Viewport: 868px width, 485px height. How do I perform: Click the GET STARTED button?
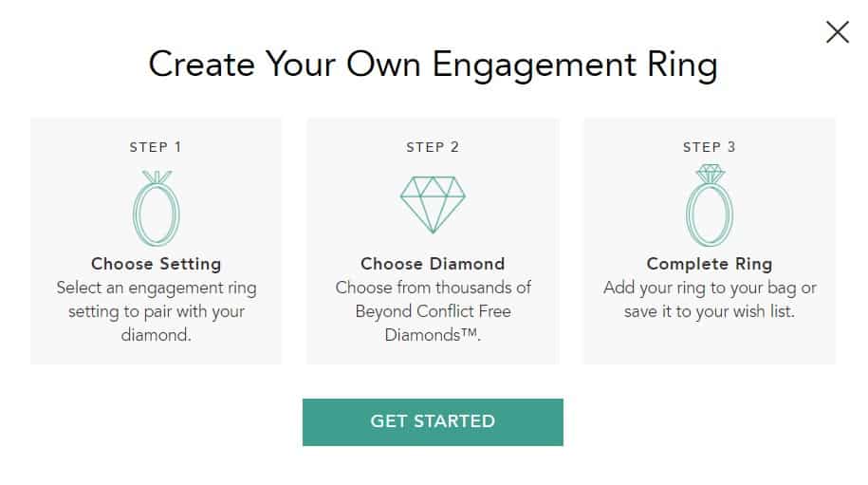433,421
